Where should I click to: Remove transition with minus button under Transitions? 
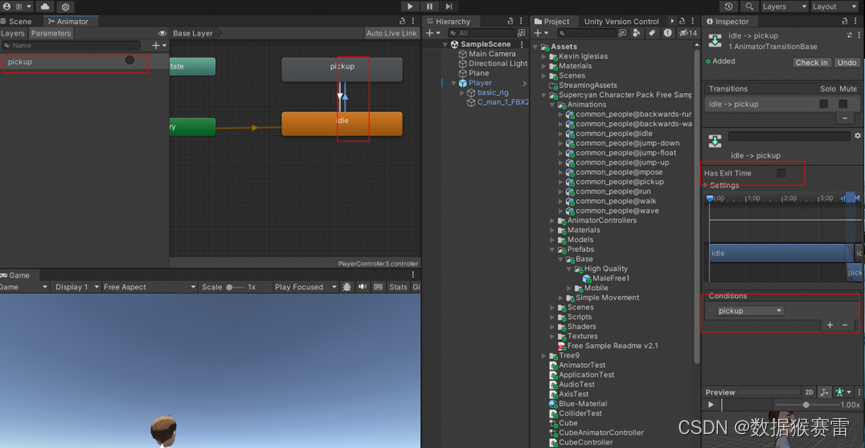(x=844, y=118)
